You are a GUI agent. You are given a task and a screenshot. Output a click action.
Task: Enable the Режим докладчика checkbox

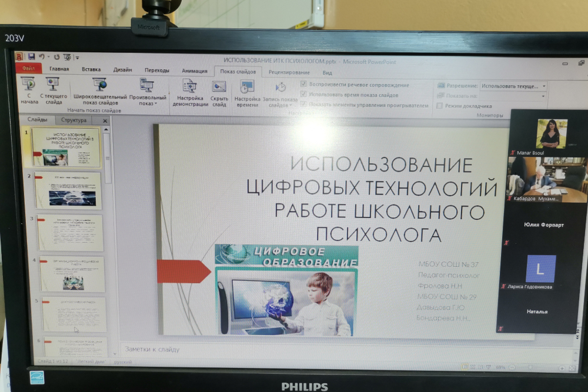click(439, 106)
